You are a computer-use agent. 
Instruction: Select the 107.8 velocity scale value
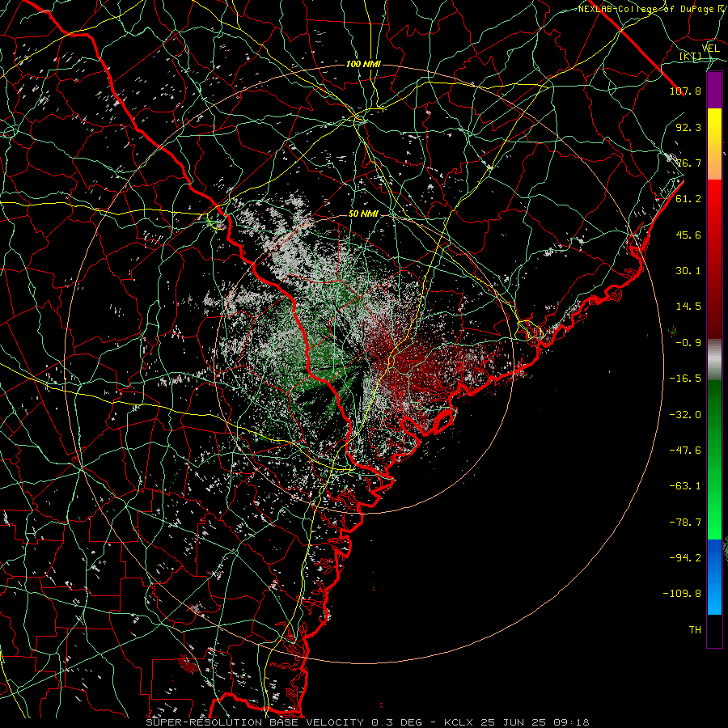[685, 91]
